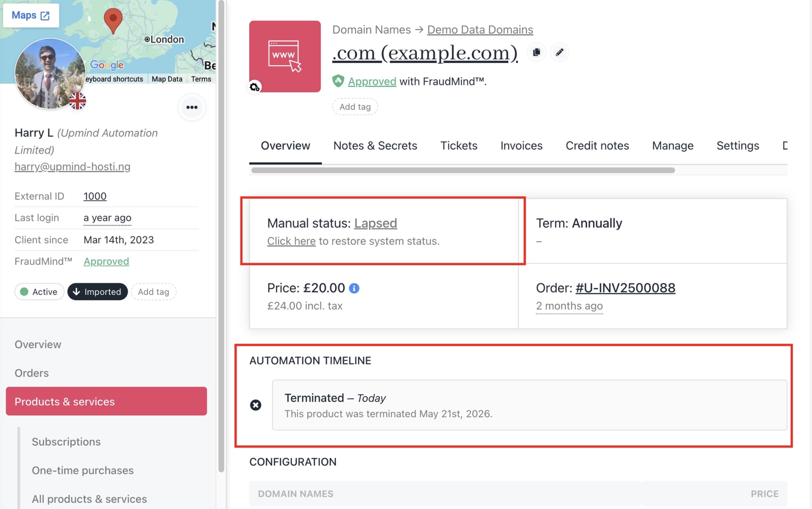The width and height of the screenshot is (812, 509).
Task: Open the Invoices tab
Action: pyautogui.click(x=521, y=145)
